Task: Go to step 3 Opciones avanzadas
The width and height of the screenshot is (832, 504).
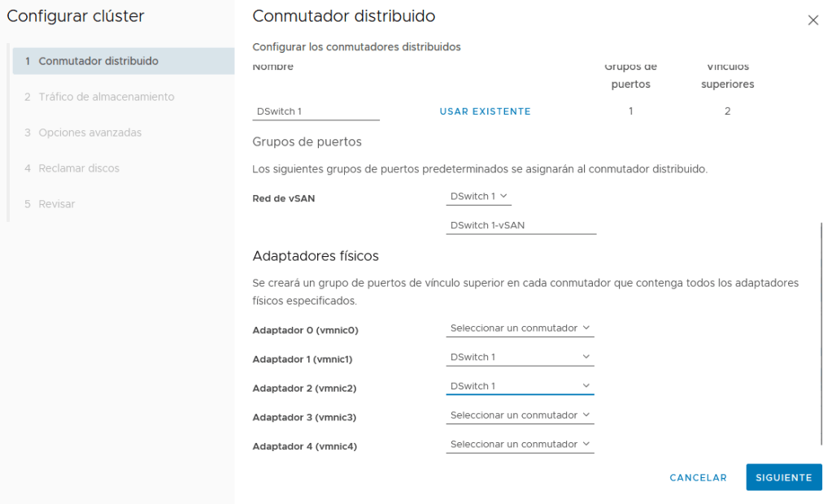Action: pyautogui.click(x=89, y=133)
